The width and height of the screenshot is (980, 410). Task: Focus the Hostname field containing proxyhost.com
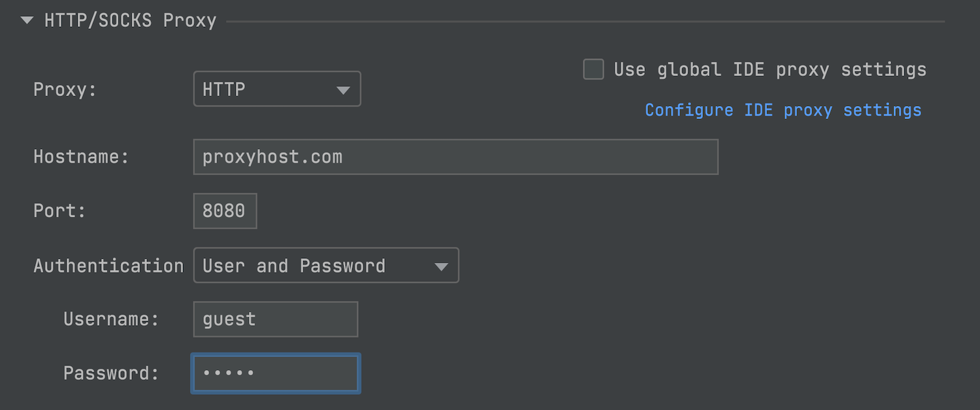[455, 157]
